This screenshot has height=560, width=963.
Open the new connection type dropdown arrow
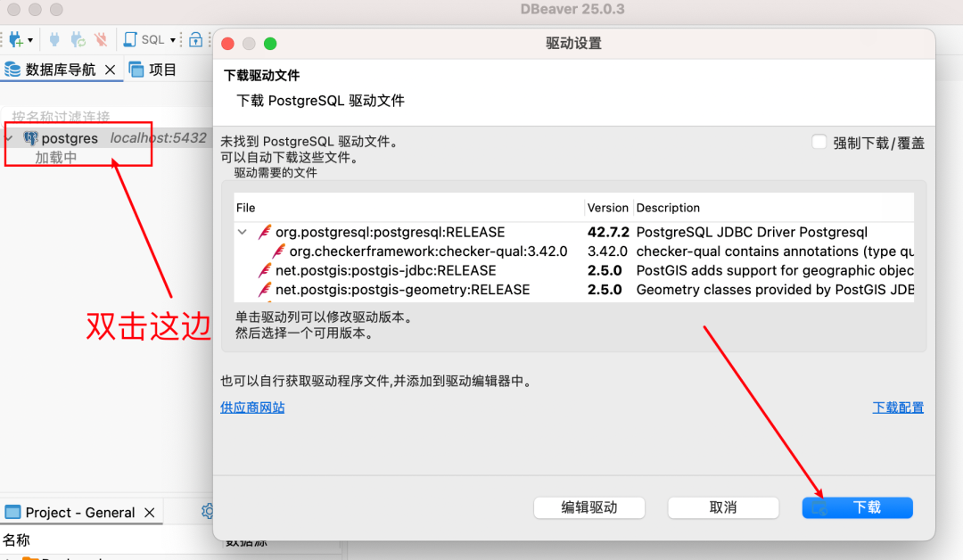pyautogui.click(x=30, y=40)
